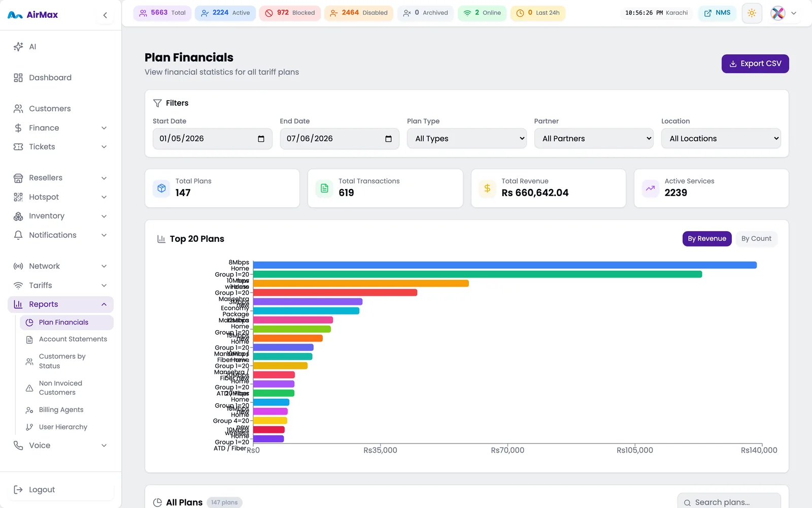
Task: Click the Active Services trend icon
Action: point(650,188)
